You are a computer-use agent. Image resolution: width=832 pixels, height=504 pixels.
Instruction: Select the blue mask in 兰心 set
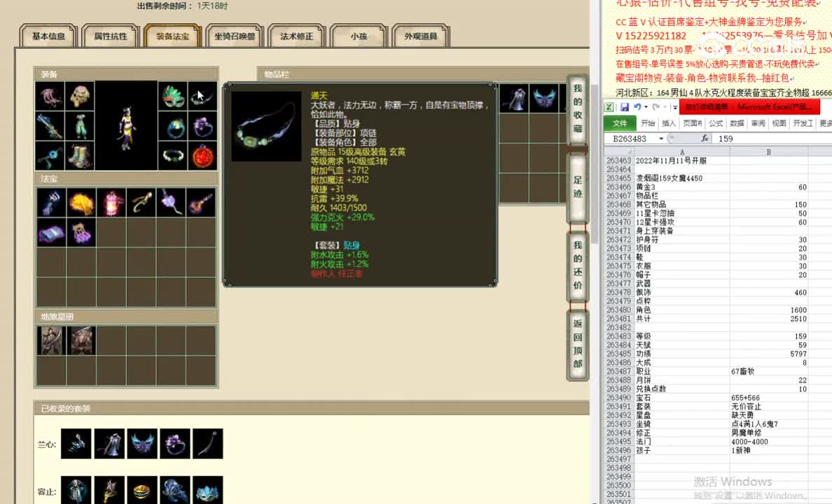(x=142, y=444)
